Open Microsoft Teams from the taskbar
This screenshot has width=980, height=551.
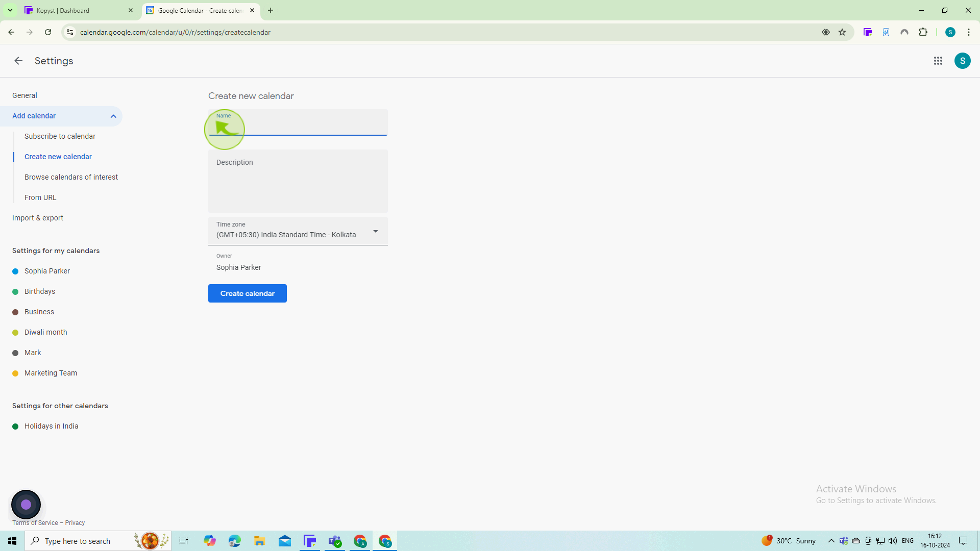coord(335,541)
